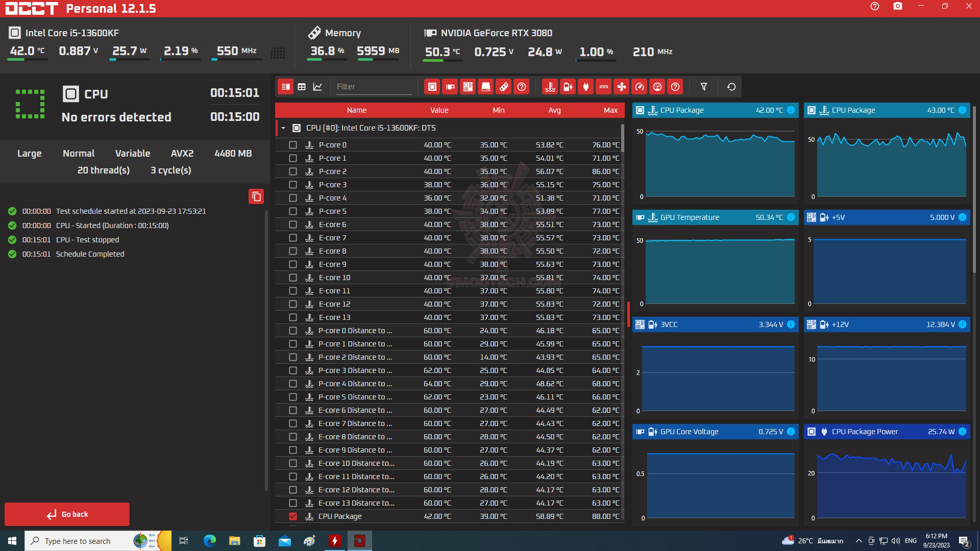
Task: Switch to the table view mode
Action: 302,87
